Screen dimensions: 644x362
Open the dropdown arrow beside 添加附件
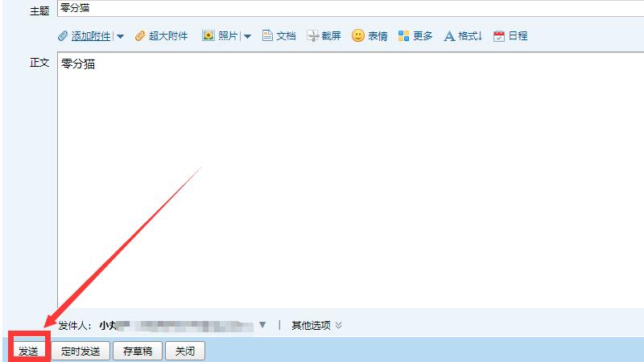coord(120,36)
